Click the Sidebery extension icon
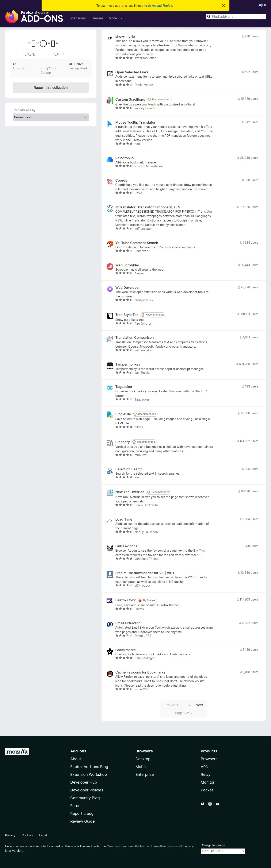The image size is (271, 868). click(110, 443)
